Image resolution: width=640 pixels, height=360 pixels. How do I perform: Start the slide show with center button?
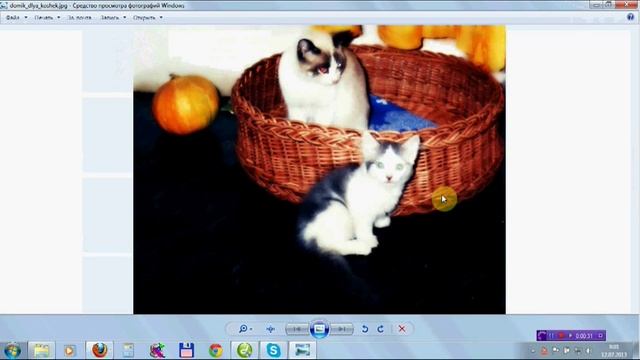click(320, 329)
